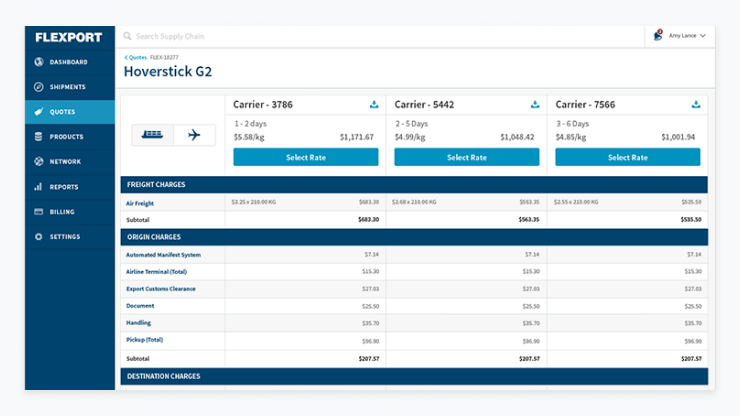Click the Products stack icon
The height and width of the screenshot is (416, 740).
(x=39, y=136)
